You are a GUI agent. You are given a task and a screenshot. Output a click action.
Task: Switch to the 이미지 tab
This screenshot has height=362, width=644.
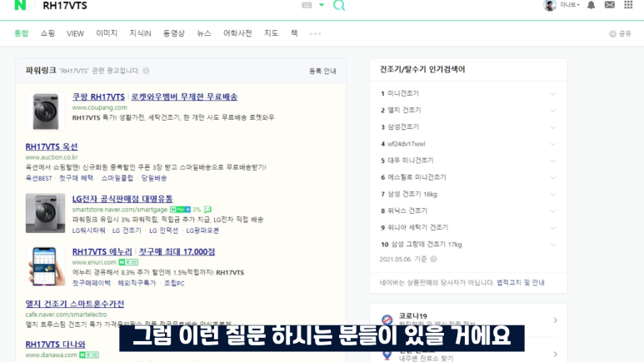click(107, 33)
